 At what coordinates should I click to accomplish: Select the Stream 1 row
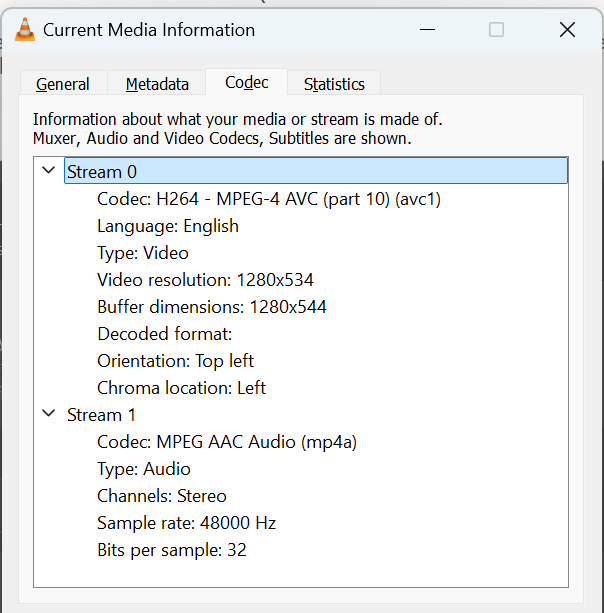(101, 415)
